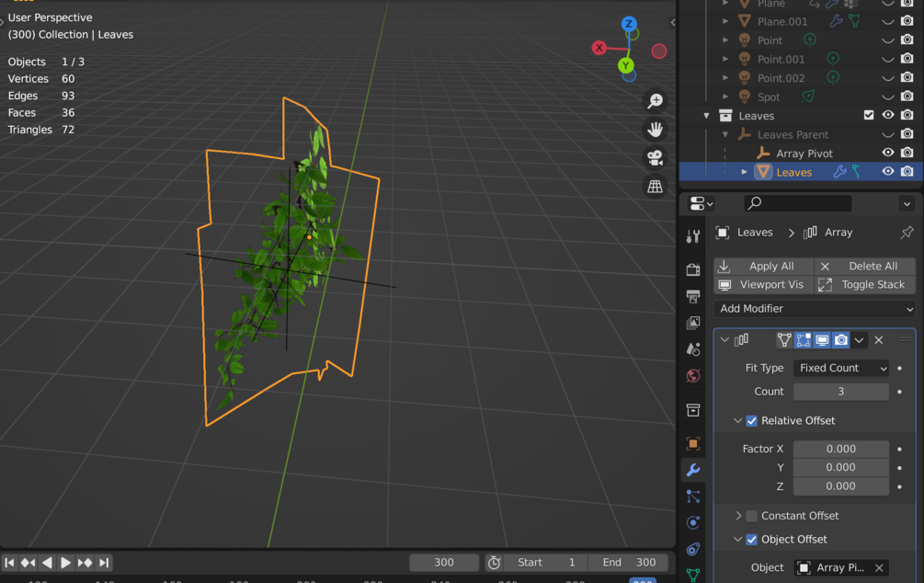Viewport: 924px width, 583px height.
Task: Click the light data icon next to Point.001
Action: [x=833, y=59]
